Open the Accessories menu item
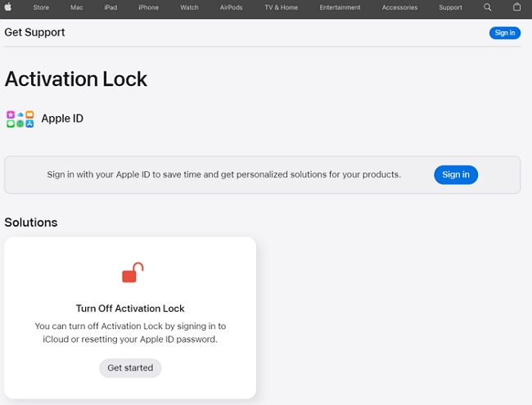This screenshot has width=532, height=405. pyautogui.click(x=399, y=7)
